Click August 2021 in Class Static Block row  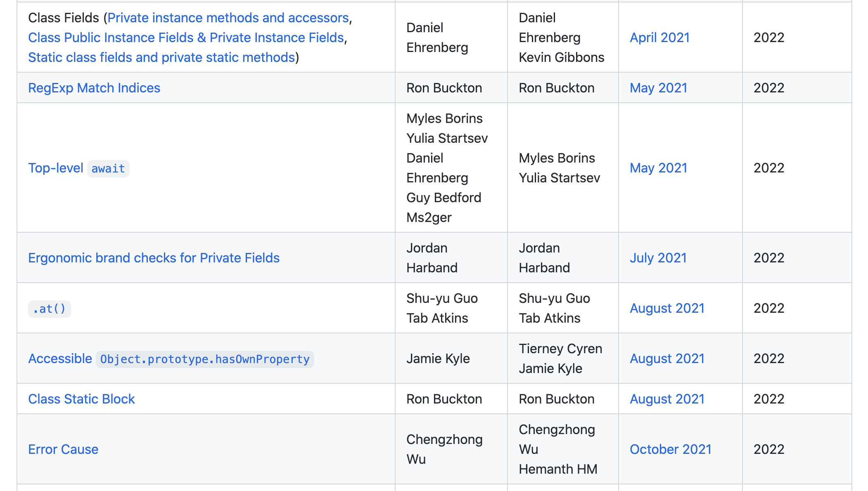tap(667, 399)
